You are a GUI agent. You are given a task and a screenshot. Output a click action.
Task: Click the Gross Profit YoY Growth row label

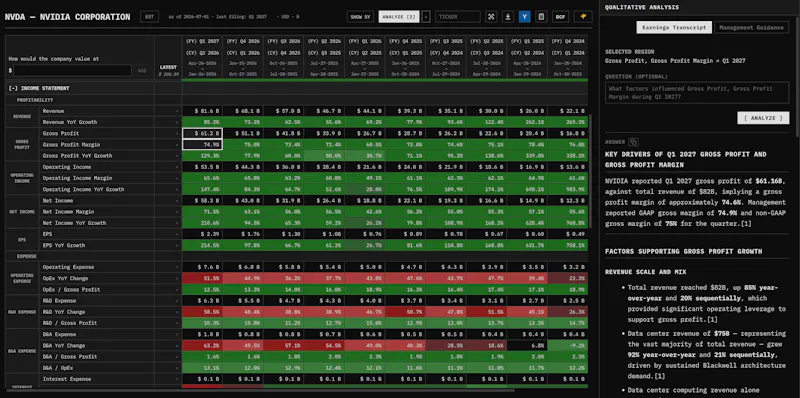[x=77, y=156]
